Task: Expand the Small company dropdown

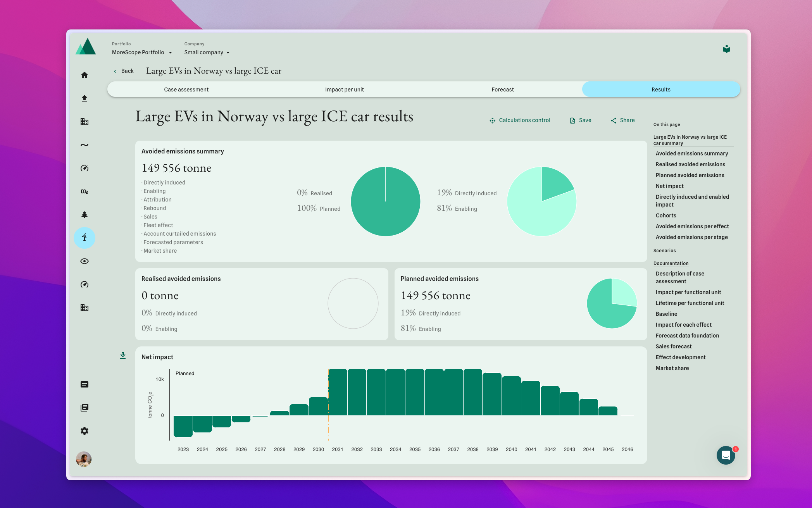Action: tap(207, 52)
